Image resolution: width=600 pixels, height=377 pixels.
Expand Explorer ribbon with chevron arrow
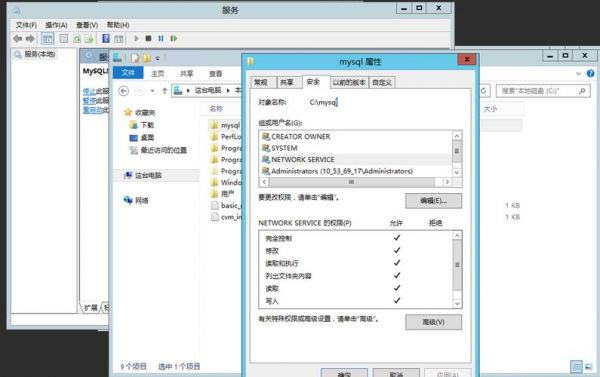pos(579,73)
